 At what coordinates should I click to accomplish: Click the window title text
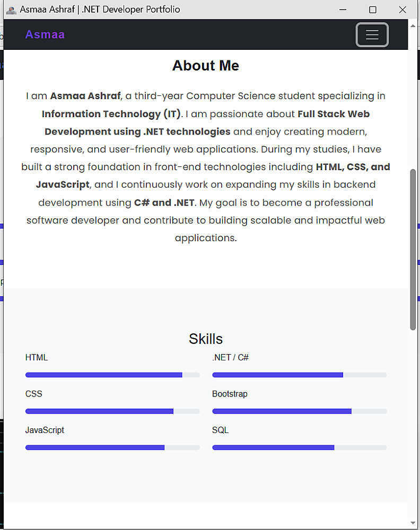coord(100,10)
